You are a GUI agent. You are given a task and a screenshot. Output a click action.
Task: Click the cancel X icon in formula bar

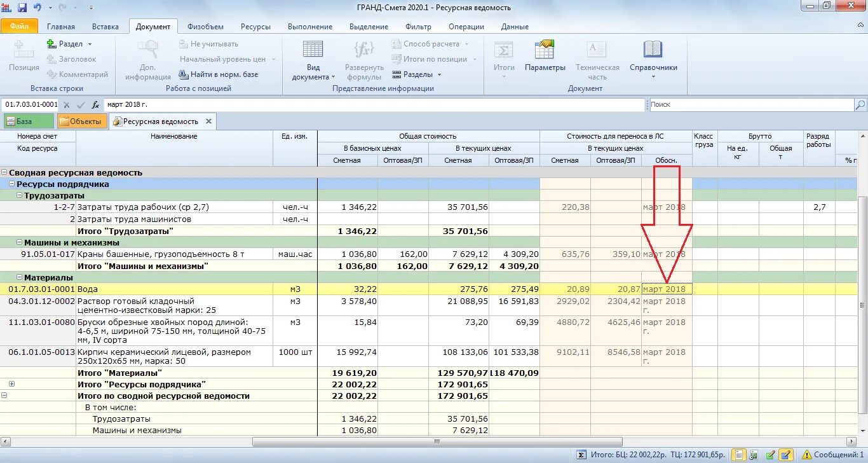tap(67, 105)
